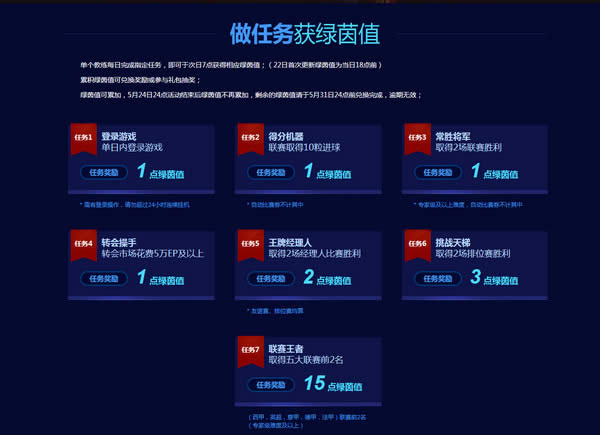Click 任务奖励 button in 转会操手 card
The width and height of the screenshot is (600, 435).
[103, 277]
